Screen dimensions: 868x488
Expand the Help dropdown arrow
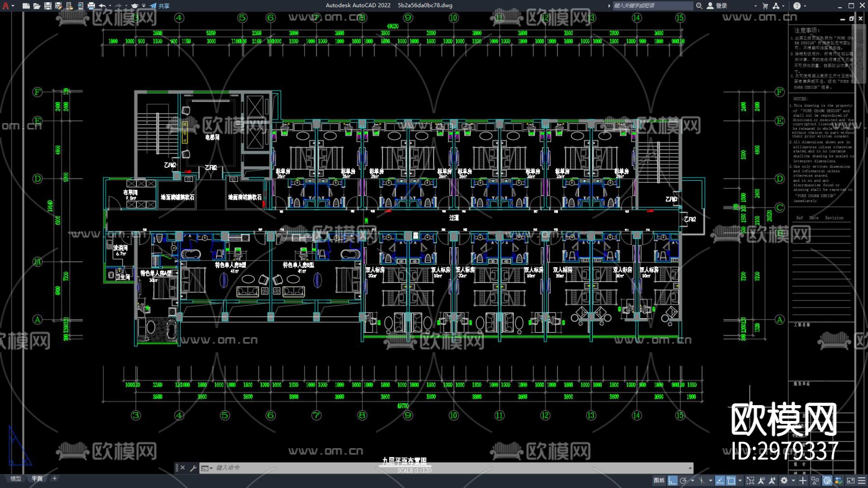805,6
